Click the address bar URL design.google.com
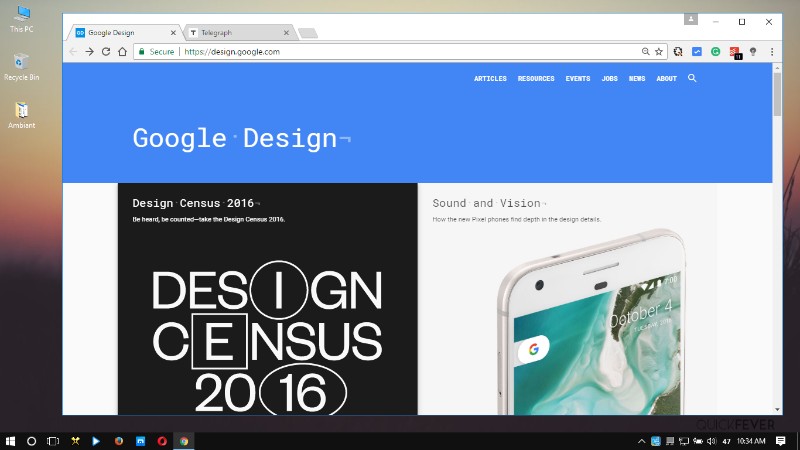800x450 pixels. (x=232, y=52)
